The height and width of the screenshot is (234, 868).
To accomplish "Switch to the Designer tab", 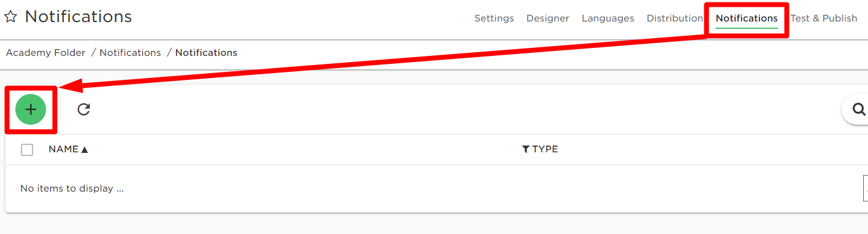I will point(547,18).
